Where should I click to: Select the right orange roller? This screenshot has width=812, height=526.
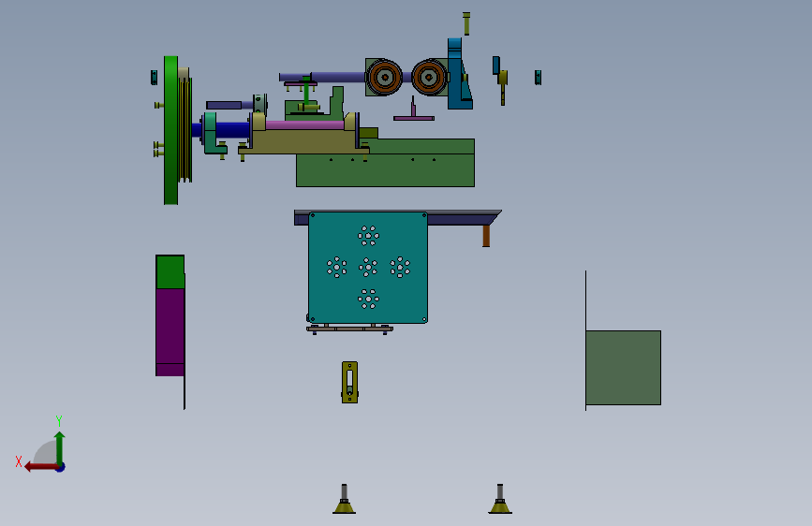pyautogui.click(x=429, y=77)
